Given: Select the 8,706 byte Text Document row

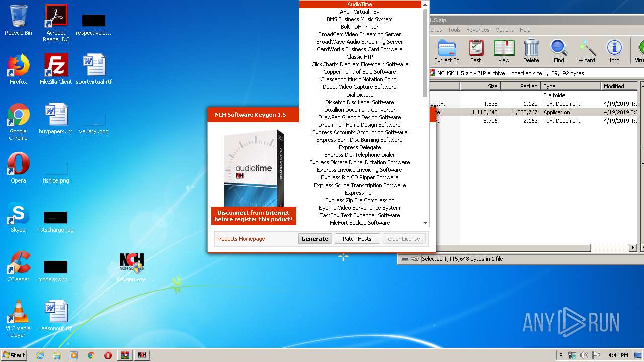Looking at the screenshot, I should point(533,121).
